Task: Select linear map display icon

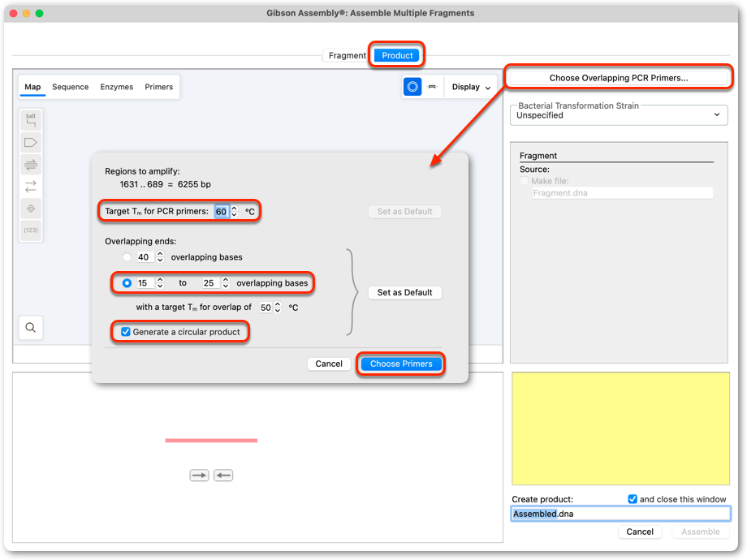Action: pos(432,87)
